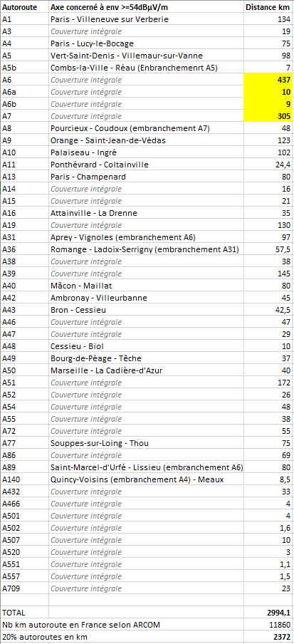Click the Axe concerné column header

pyautogui.click(x=146, y=7)
